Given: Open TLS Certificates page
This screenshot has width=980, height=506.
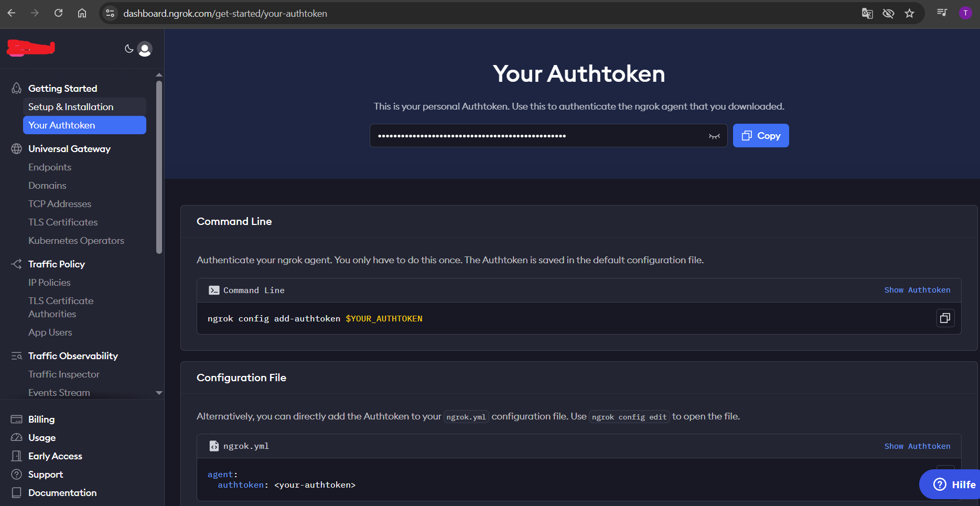Looking at the screenshot, I should click(x=63, y=222).
